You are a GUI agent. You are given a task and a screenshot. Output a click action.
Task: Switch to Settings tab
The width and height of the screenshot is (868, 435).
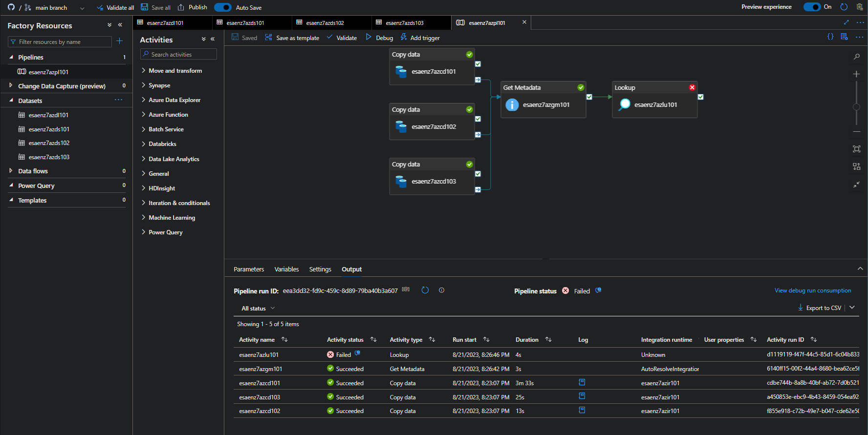320,269
